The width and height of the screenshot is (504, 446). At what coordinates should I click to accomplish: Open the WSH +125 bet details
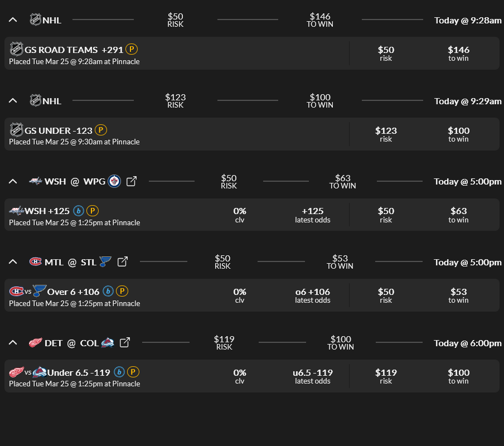(x=47, y=211)
